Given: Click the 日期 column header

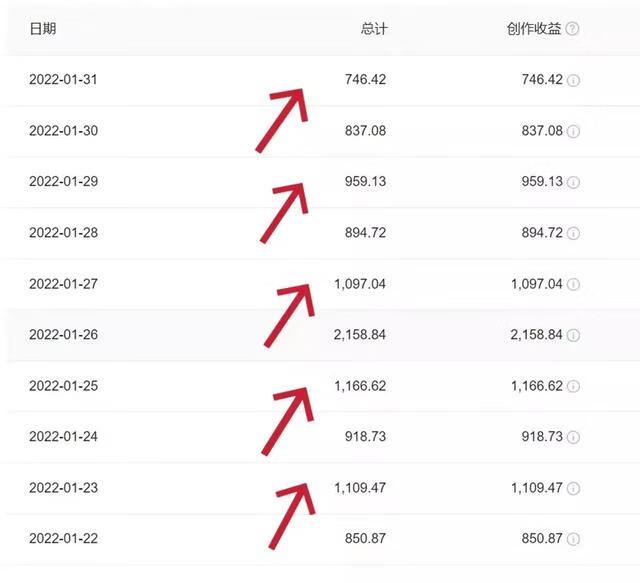Looking at the screenshot, I should click(43, 29).
